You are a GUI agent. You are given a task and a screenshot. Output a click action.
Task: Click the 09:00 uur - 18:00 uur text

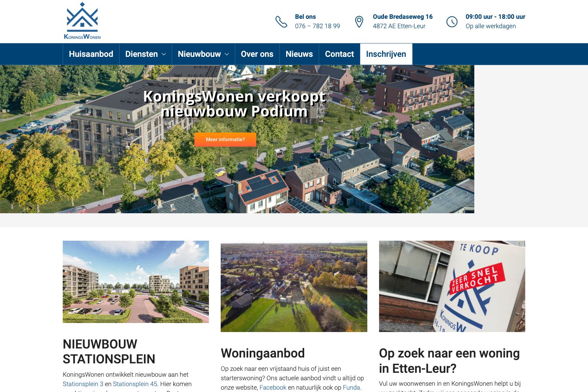[495, 16]
